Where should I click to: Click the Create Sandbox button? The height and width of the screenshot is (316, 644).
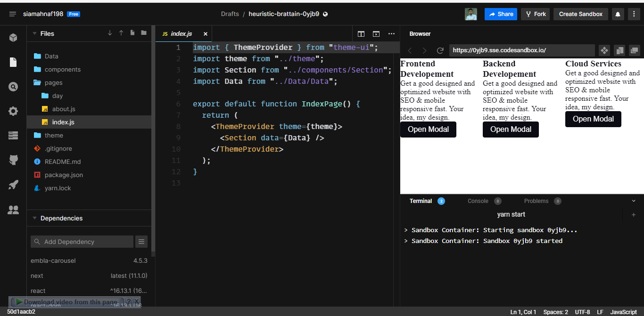pyautogui.click(x=580, y=14)
